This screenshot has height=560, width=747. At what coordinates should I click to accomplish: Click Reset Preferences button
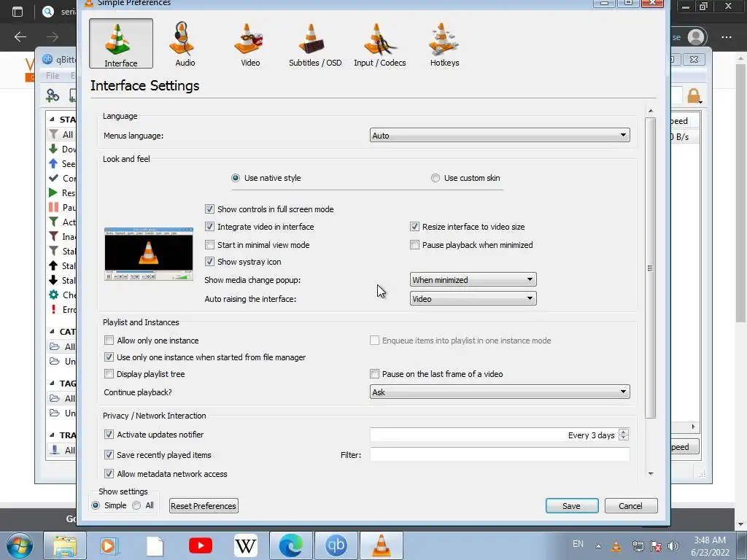[204, 506]
